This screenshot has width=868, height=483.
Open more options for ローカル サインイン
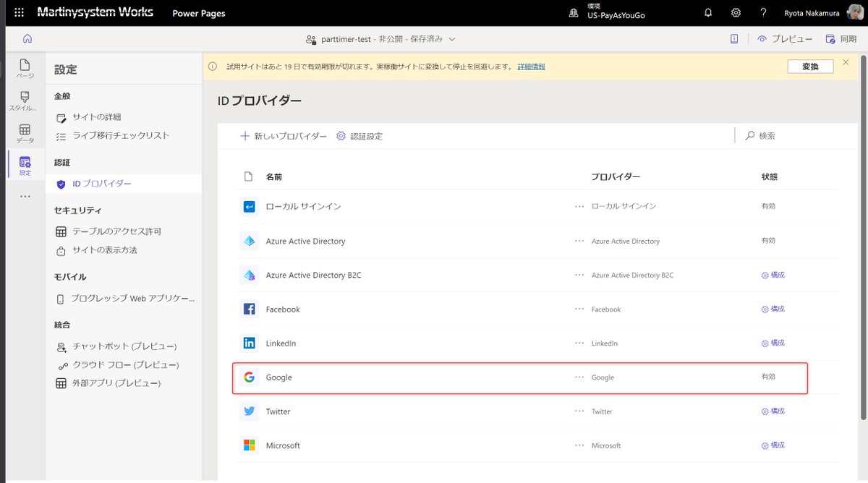point(579,207)
